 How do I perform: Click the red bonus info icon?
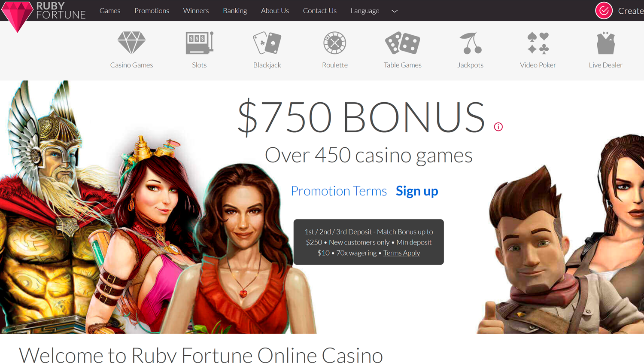pyautogui.click(x=498, y=127)
